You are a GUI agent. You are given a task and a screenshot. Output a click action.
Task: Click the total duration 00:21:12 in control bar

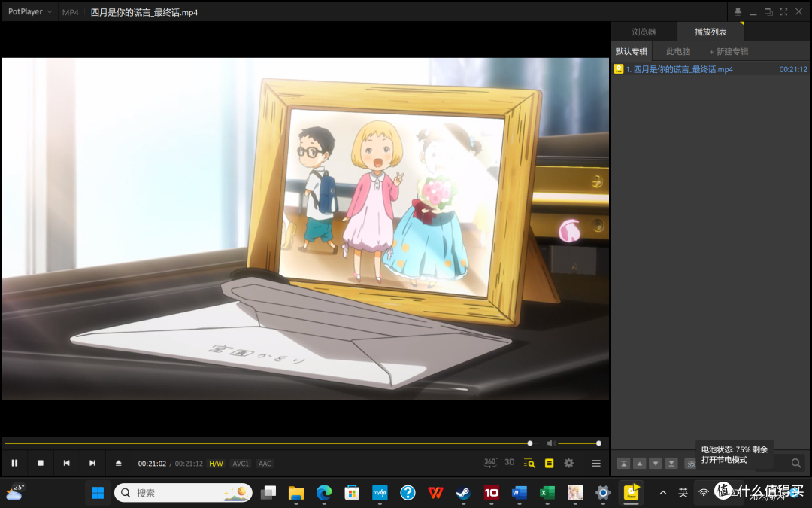pyautogui.click(x=189, y=464)
